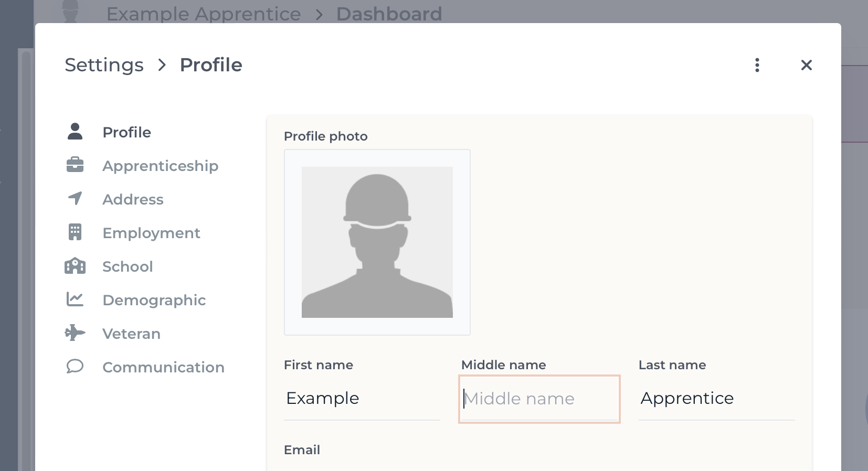
Task: Open the three-dot more options menu
Action: pyautogui.click(x=757, y=65)
